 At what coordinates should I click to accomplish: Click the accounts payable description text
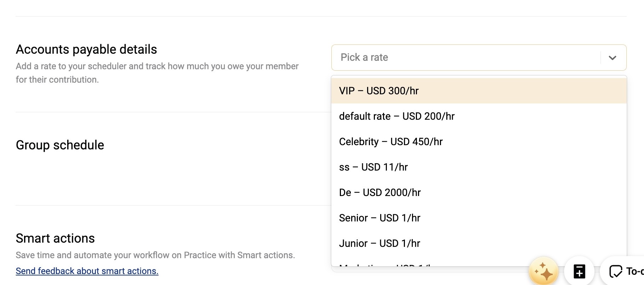pos(157,73)
